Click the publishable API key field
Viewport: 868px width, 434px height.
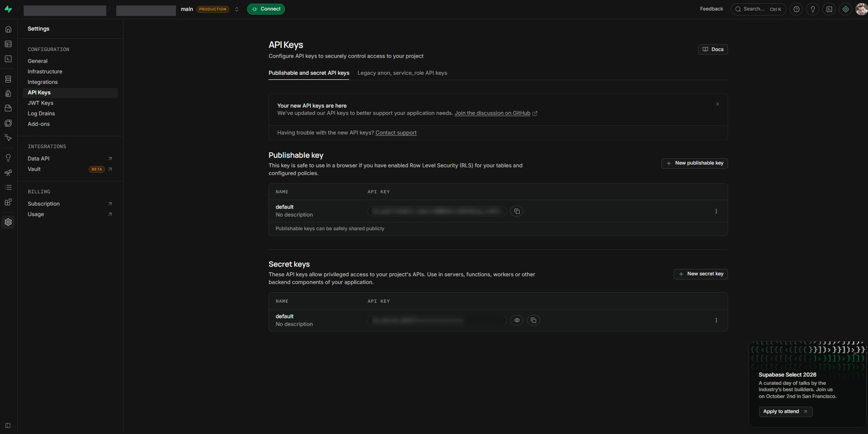437,211
